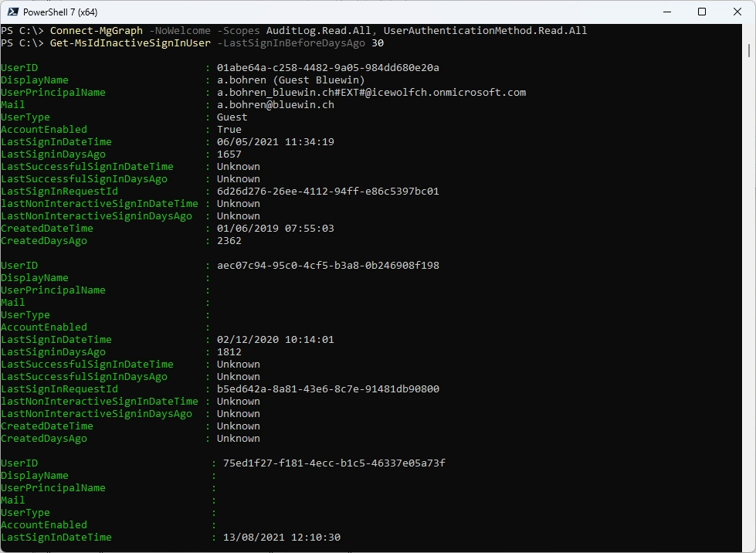Click the LastSignInRequestId starting with 6d26d276

tap(327, 192)
